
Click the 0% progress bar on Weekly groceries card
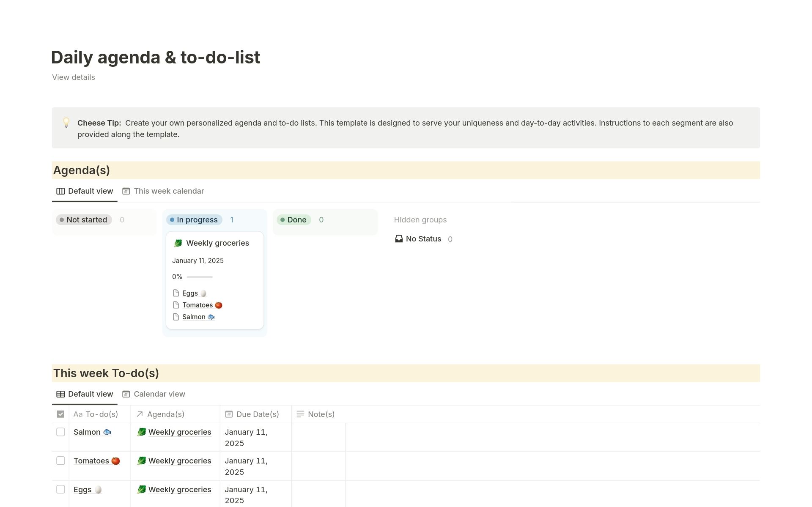pos(199,277)
